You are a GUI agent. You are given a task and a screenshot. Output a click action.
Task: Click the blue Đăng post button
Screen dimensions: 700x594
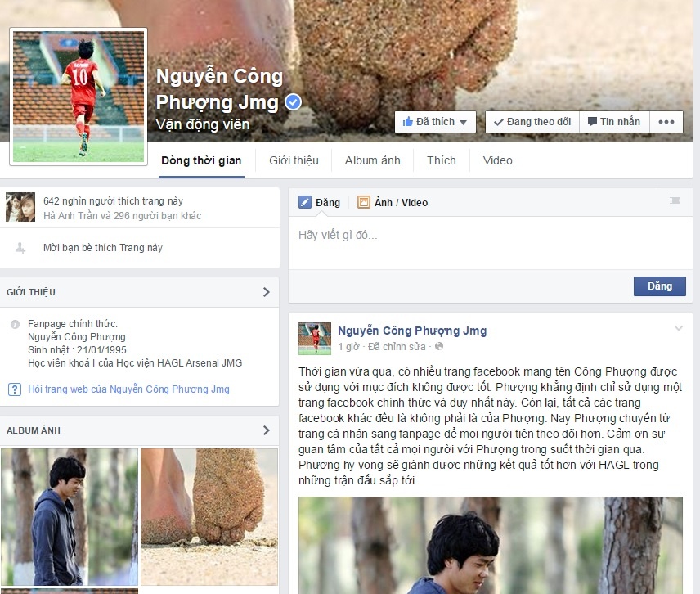(660, 286)
